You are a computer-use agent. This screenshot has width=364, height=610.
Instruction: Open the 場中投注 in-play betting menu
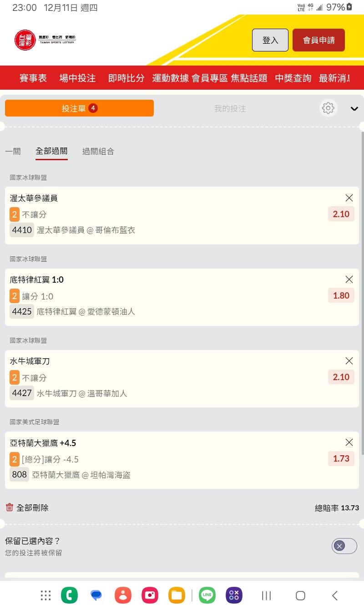click(x=77, y=78)
